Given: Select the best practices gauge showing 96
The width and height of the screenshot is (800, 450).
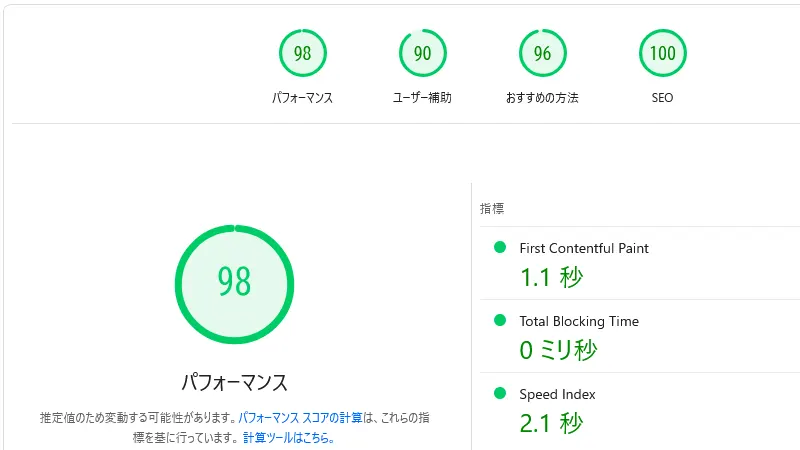Looking at the screenshot, I should [x=542, y=54].
